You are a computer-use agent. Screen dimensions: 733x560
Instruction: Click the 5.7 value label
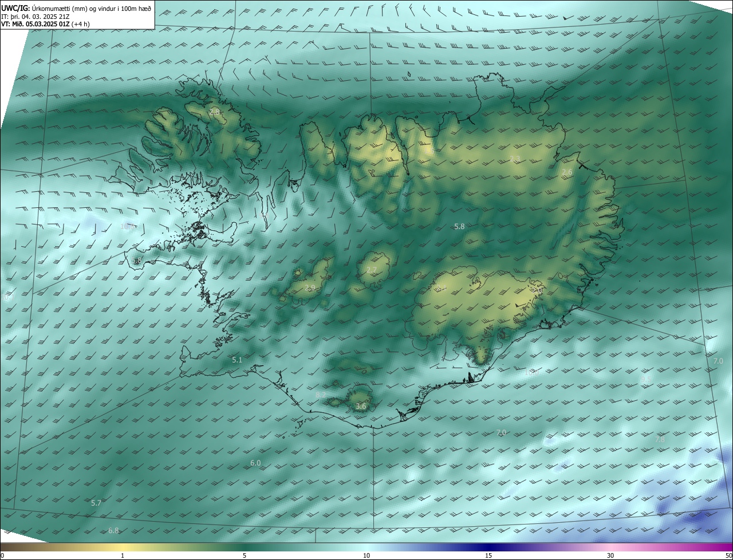(x=96, y=503)
